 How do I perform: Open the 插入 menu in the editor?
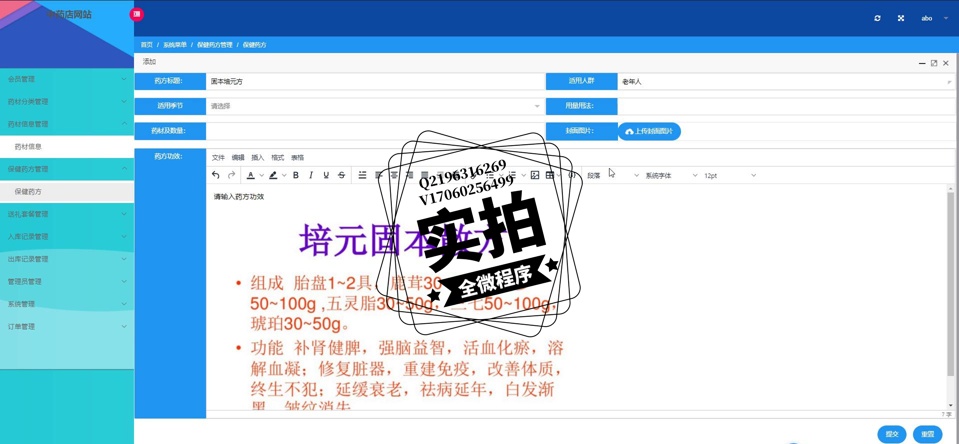257,158
